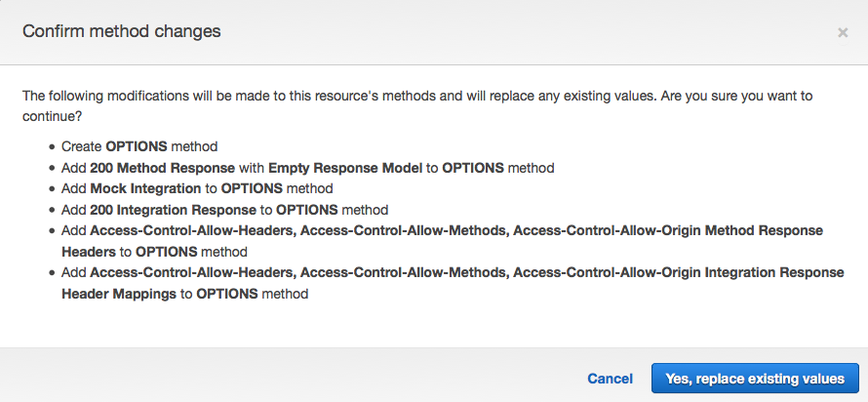Click bullet before Add Mock Integration
The image size is (868, 402).
click(52, 188)
